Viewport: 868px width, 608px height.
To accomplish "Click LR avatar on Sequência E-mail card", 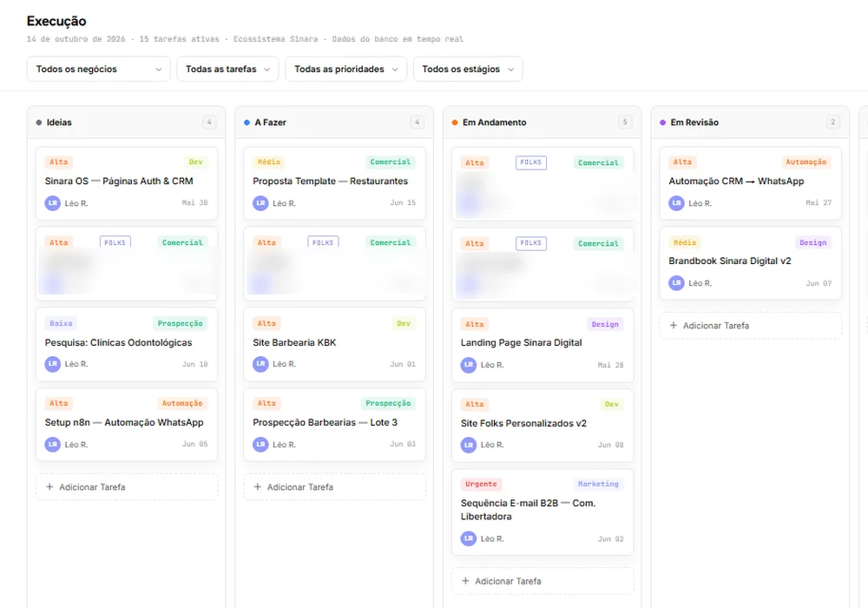I will pos(469,539).
